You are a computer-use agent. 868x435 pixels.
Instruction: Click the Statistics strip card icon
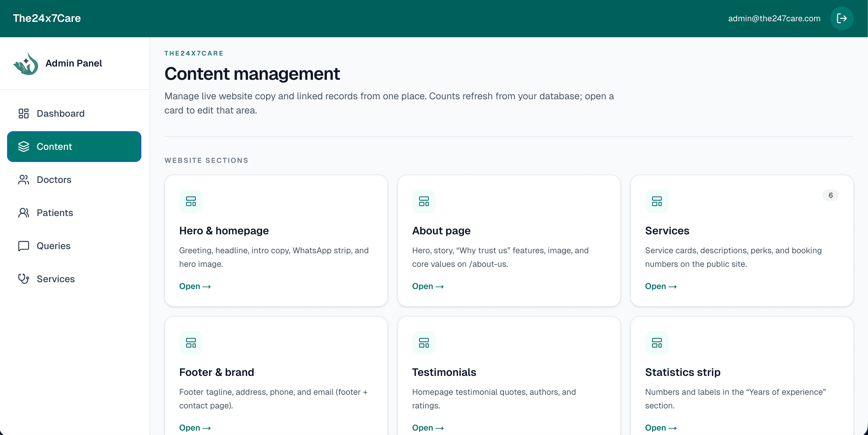(656, 343)
